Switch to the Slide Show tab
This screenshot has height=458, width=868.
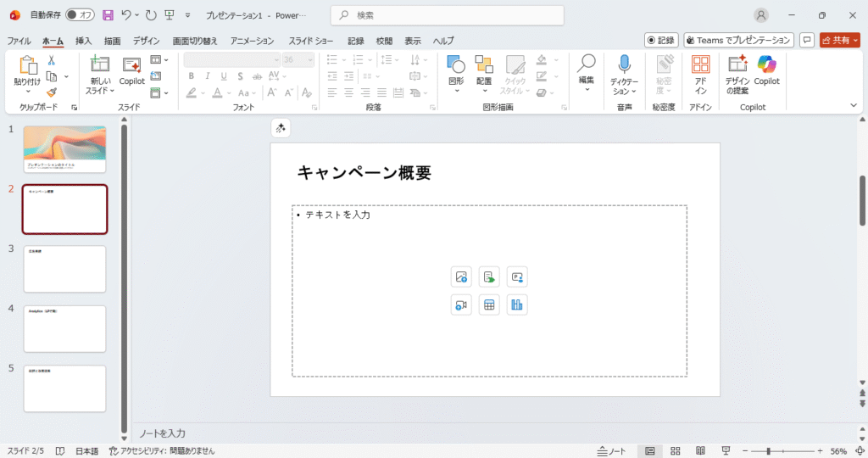point(312,41)
